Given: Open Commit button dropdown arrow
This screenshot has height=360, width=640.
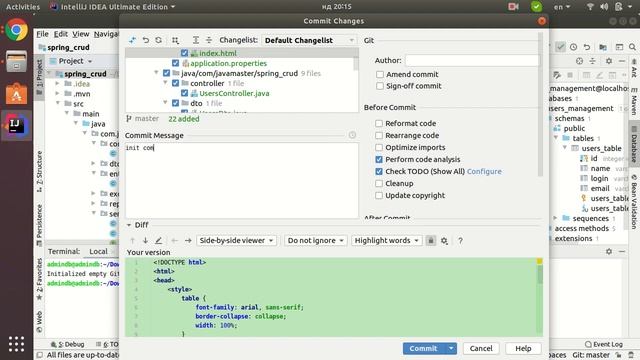Looking at the screenshot, I should [451, 349].
